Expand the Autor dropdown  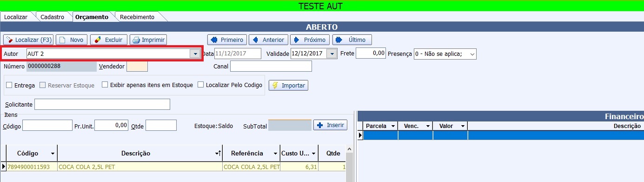[195, 54]
